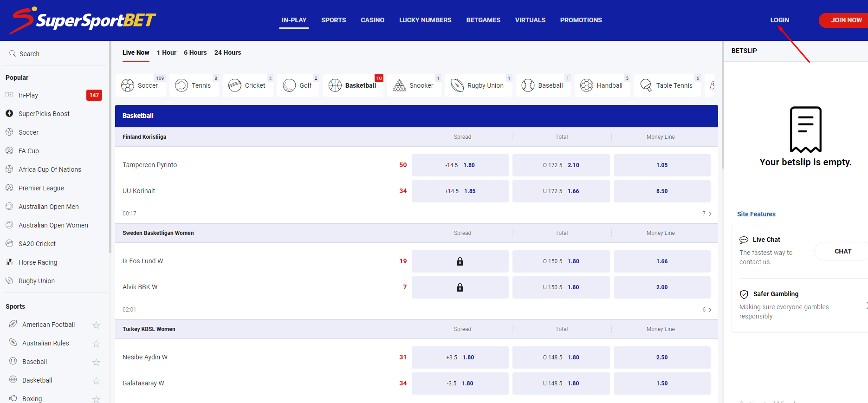Switch to the 6 Hours tab
The image size is (868, 403).
195,52
